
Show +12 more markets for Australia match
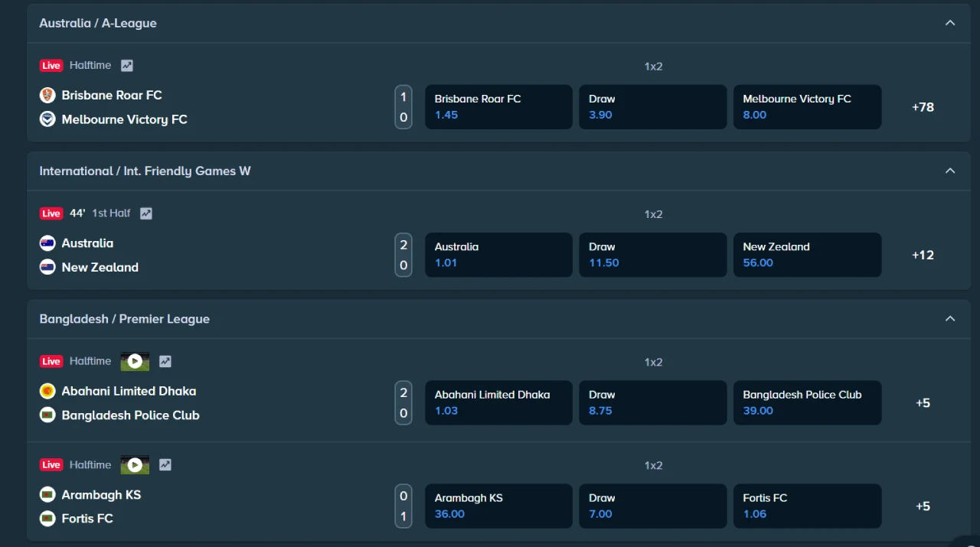[x=923, y=255]
